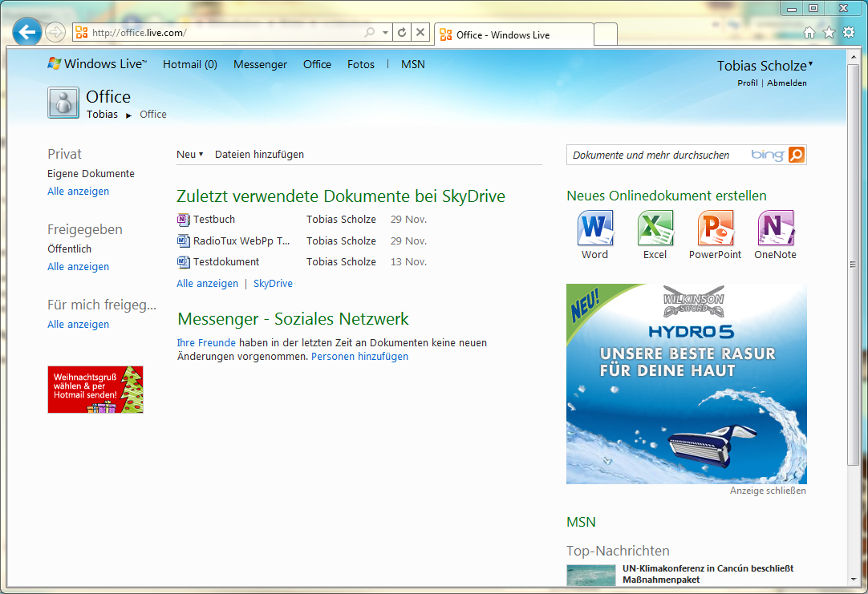Open the UN-Klimakonferenz in Cancún headline
Image resolution: width=868 pixels, height=594 pixels.
click(x=708, y=574)
